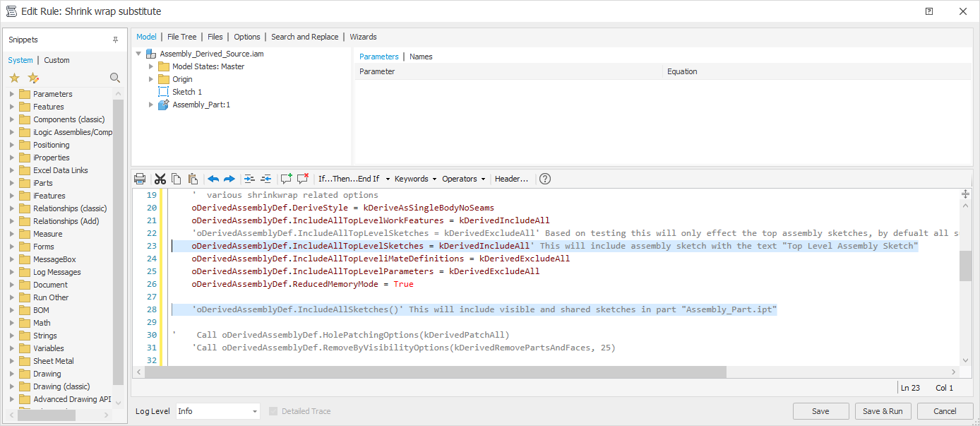Cut selected code with scissors icon
Screen dimensions: 980x426
click(x=160, y=179)
